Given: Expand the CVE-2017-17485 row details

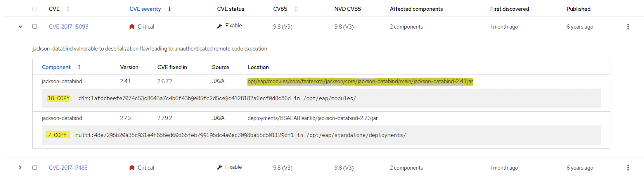Looking at the screenshot, I should tap(20, 168).
